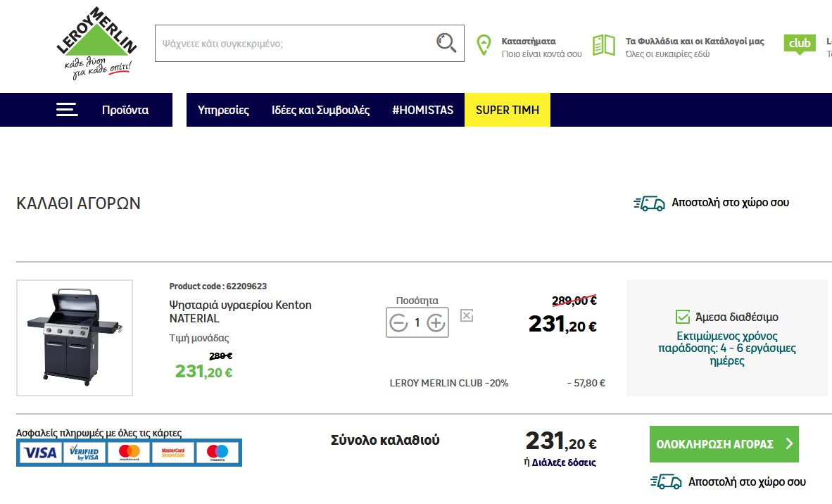The width and height of the screenshot is (832, 504).
Task: Open the hamburger products menu icon
Action: [x=67, y=110]
